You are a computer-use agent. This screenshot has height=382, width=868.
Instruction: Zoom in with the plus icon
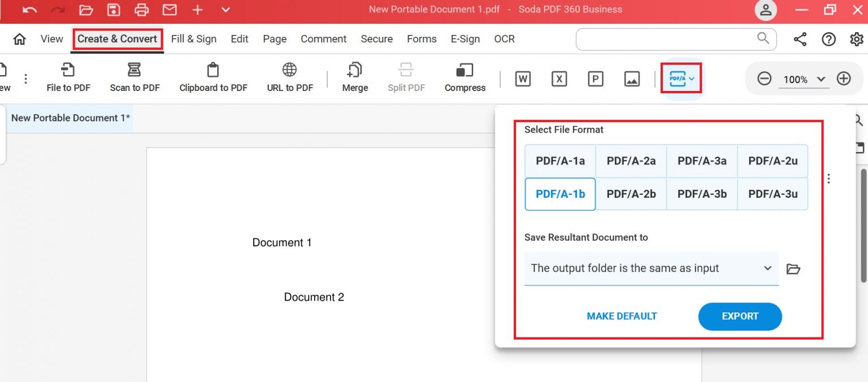coord(844,79)
